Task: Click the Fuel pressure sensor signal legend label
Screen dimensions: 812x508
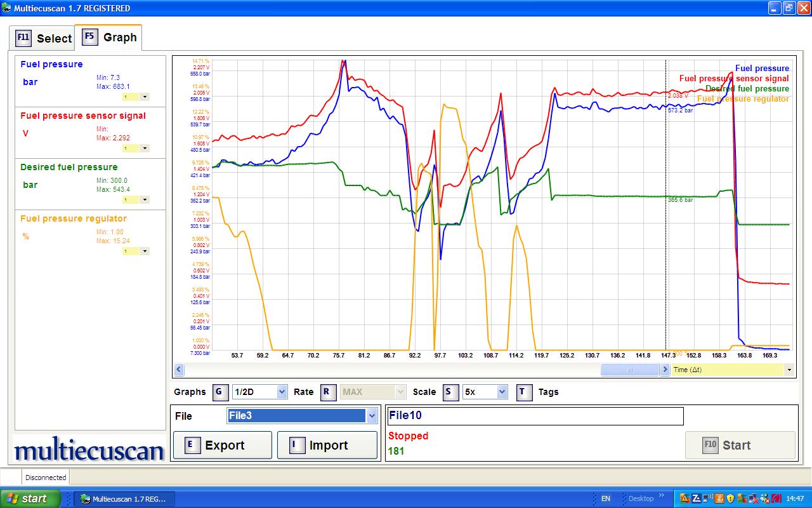Action: [x=734, y=79]
